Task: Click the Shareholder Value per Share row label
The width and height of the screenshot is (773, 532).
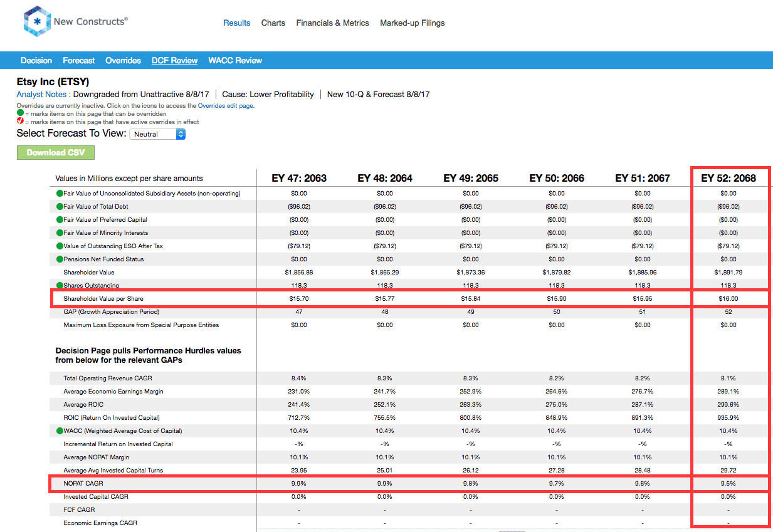Action: click(x=103, y=299)
